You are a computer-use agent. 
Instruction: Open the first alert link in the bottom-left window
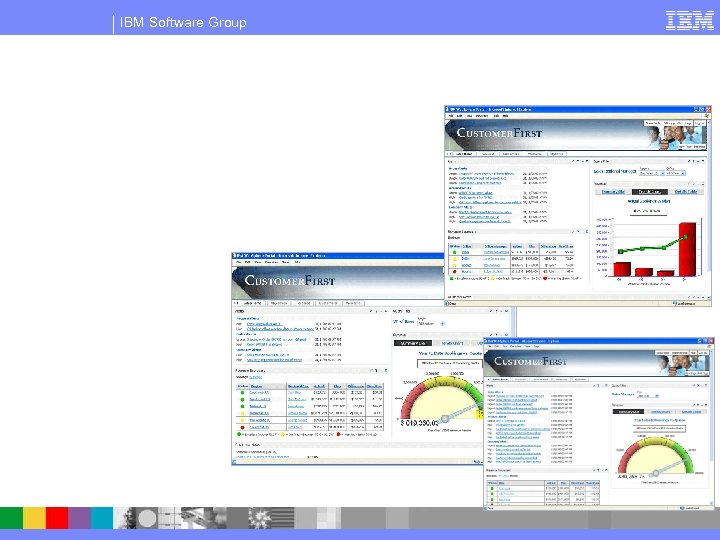(264, 324)
